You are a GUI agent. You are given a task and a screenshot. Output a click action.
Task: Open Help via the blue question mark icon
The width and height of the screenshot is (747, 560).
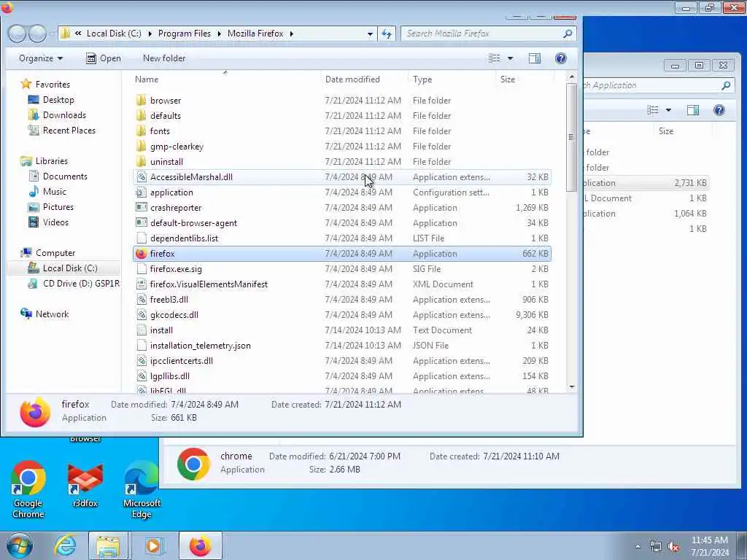point(561,58)
